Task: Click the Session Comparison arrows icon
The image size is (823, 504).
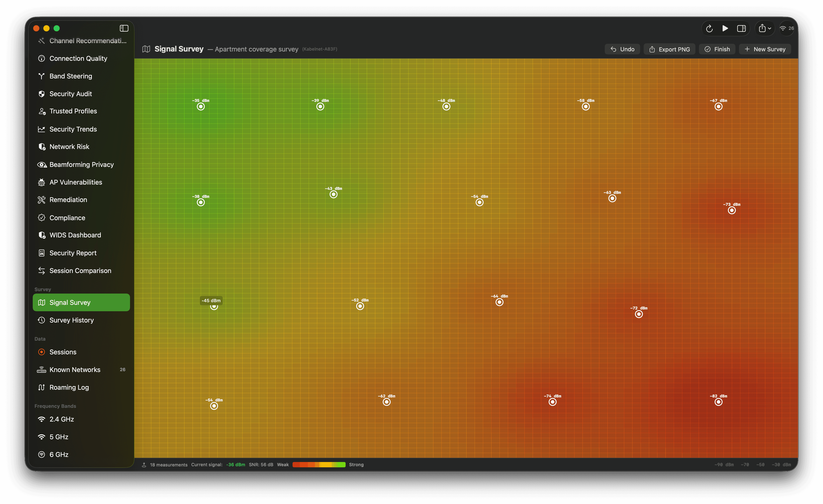Action: point(42,271)
